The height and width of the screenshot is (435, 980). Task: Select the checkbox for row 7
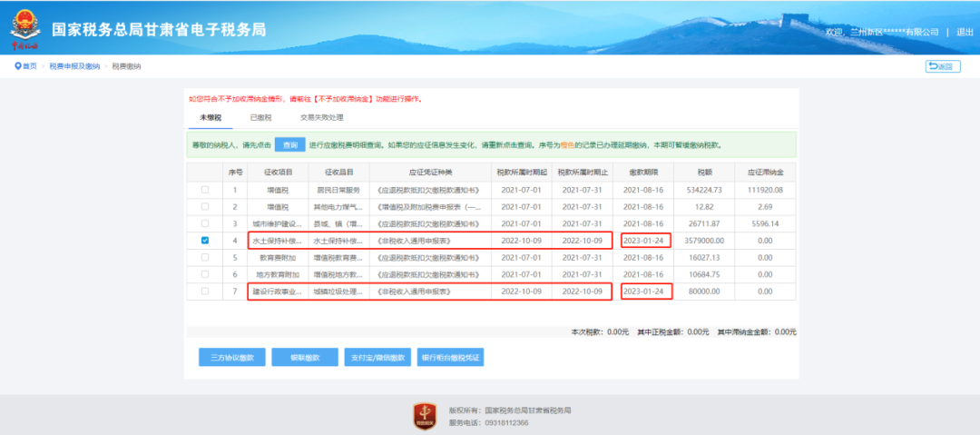tap(205, 292)
